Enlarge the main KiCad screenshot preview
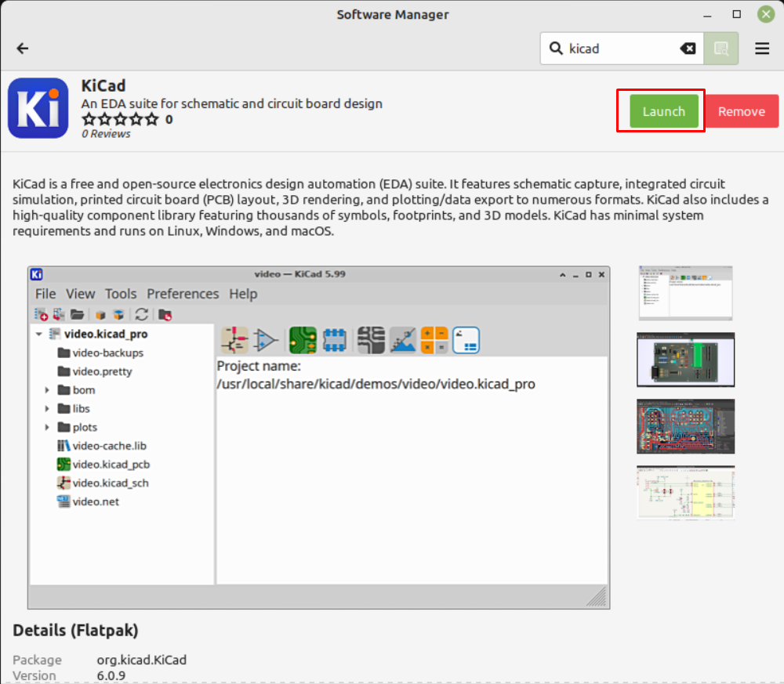Image resolution: width=784 pixels, height=684 pixels. tap(318, 437)
